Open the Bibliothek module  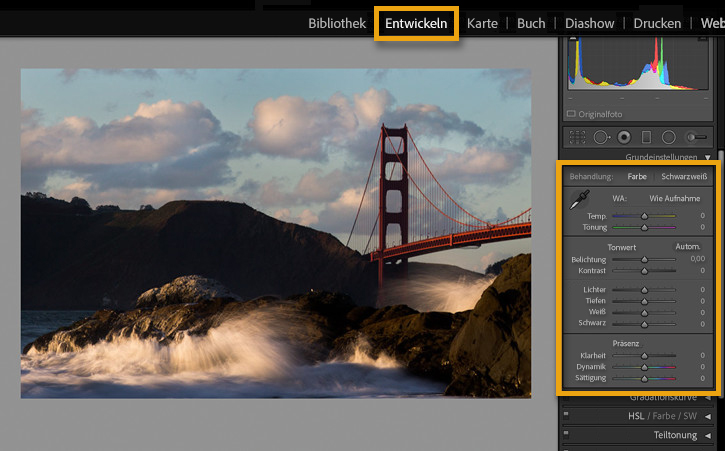click(337, 23)
